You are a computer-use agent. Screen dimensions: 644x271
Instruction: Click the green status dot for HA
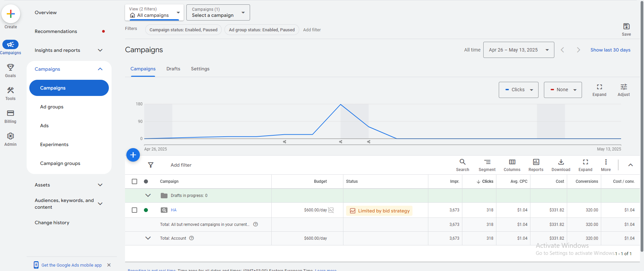point(146,210)
